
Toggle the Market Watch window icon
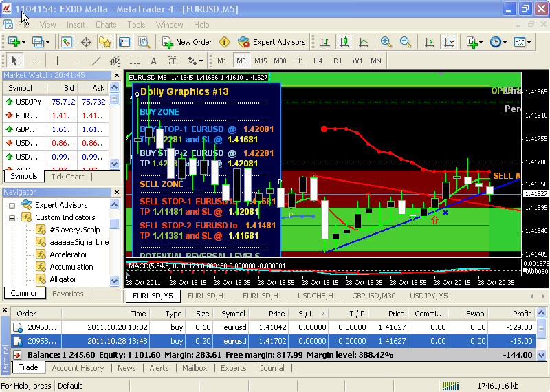[x=67, y=42]
